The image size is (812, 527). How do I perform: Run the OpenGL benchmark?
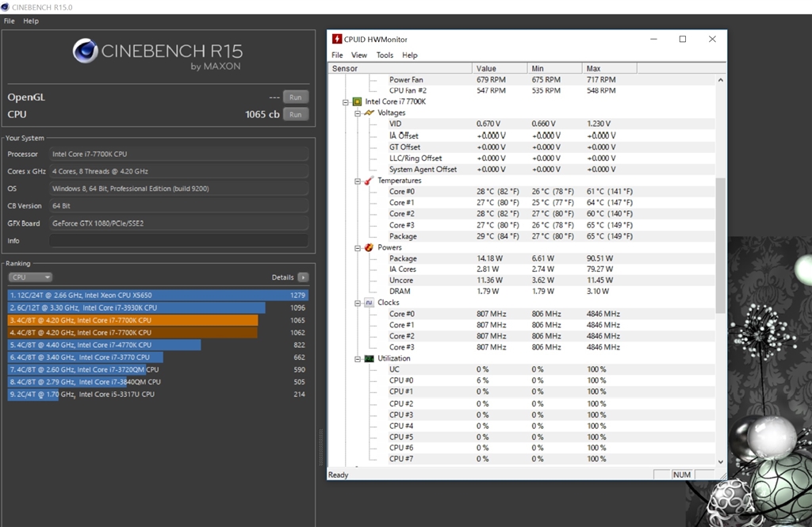296,97
